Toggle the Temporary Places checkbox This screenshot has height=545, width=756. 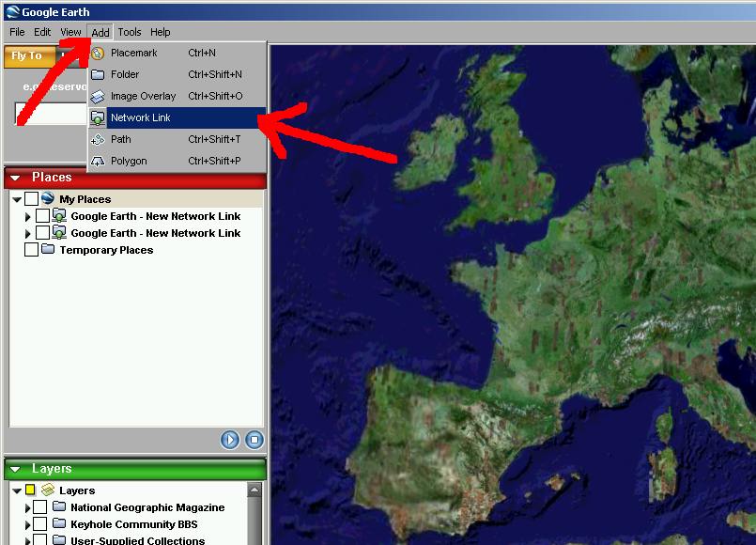pyautogui.click(x=31, y=249)
